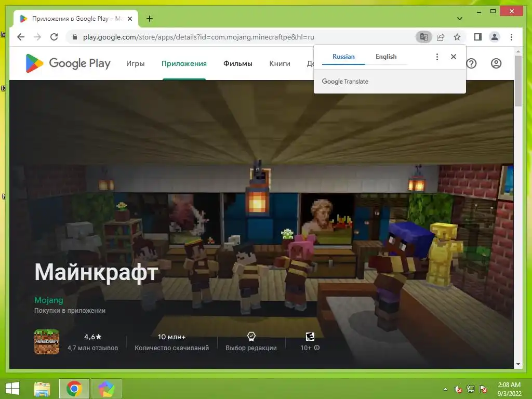The height and width of the screenshot is (399, 532).
Task: Open a new browser tab
Action: pos(150,19)
